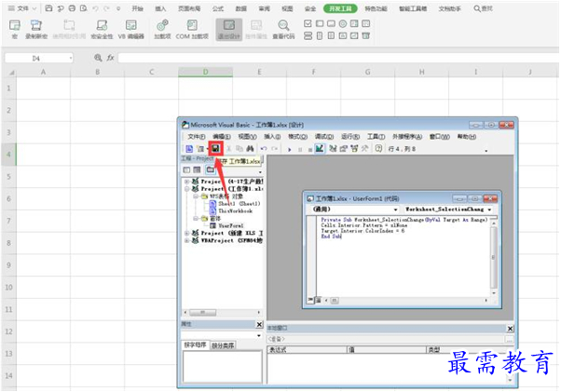The image size is (561, 392).
Task: Click the formula bar input field
Action: click(x=338, y=58)
